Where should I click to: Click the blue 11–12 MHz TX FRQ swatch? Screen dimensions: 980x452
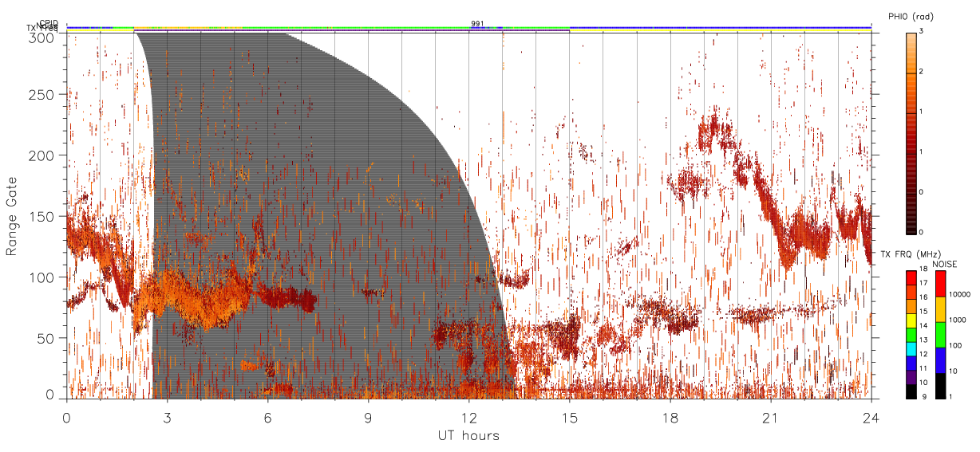911,362
